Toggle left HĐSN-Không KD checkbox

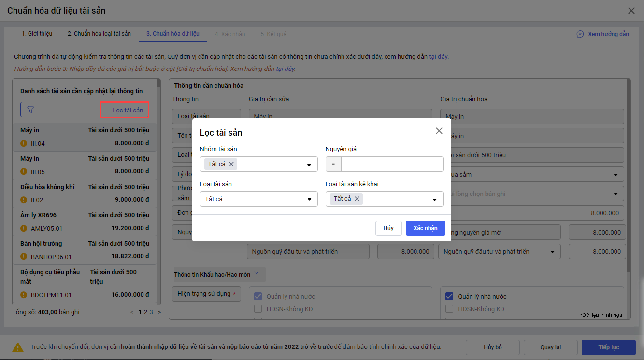point(258,309)
